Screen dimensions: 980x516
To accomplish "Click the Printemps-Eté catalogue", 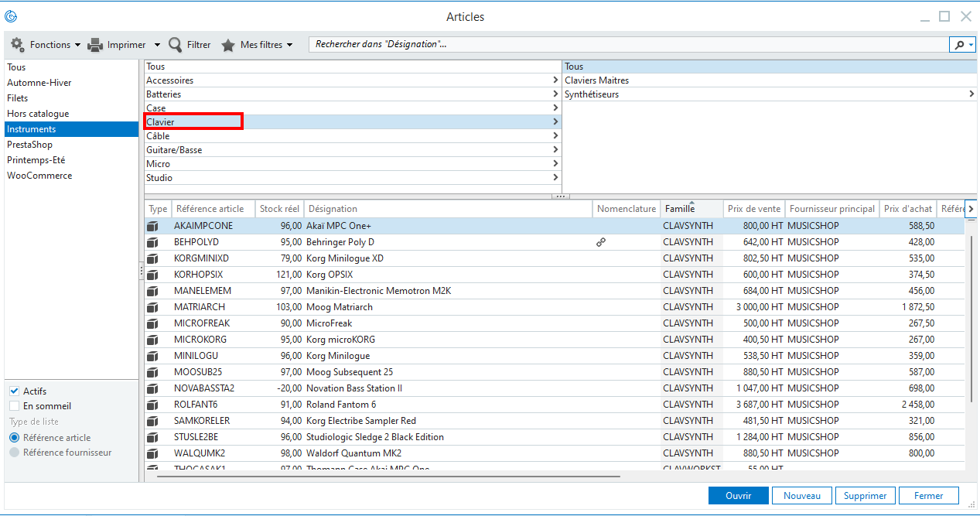I will [x=71, y=160].
